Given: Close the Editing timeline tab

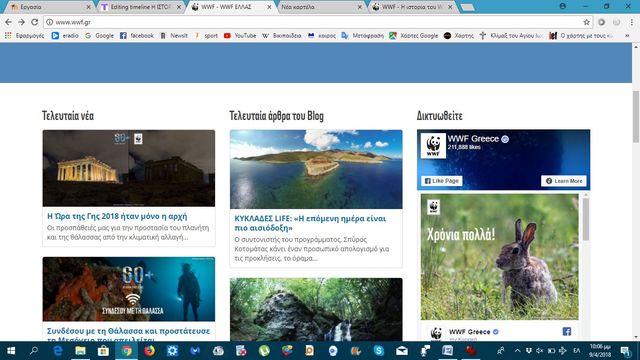Looking at the screenshot, I should pyautogui.click(x=179, y=7).
